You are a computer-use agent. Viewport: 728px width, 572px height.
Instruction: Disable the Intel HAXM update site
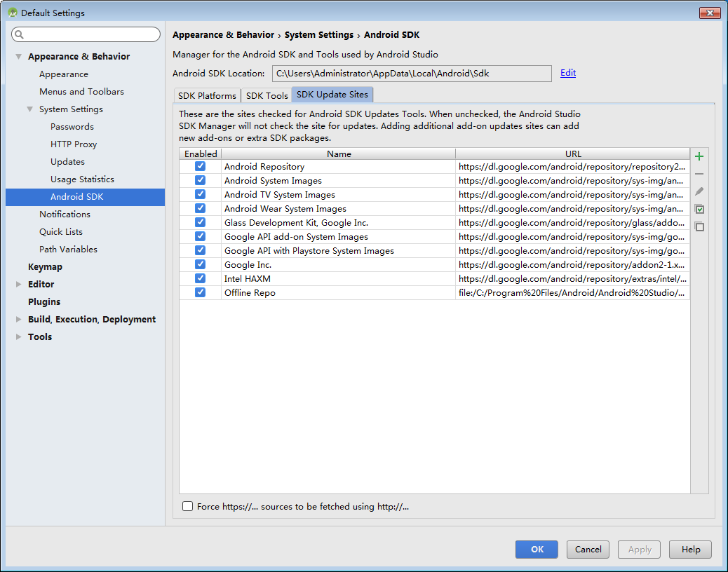pos(200,278)
